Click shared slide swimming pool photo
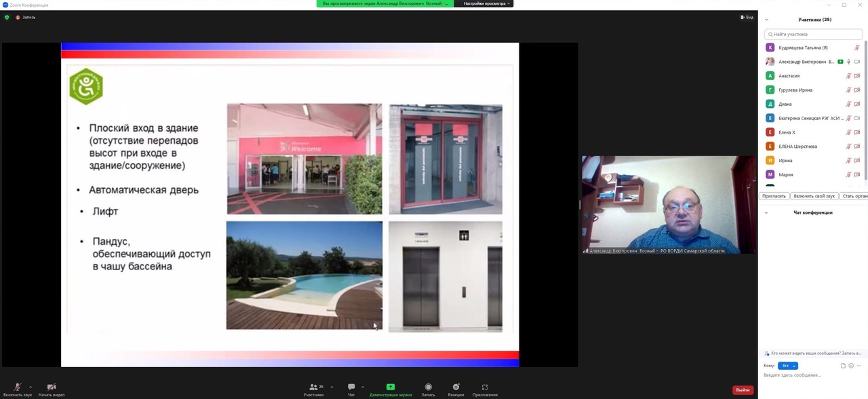This screenshot has width=868, height=399. [x=304, y=275]
